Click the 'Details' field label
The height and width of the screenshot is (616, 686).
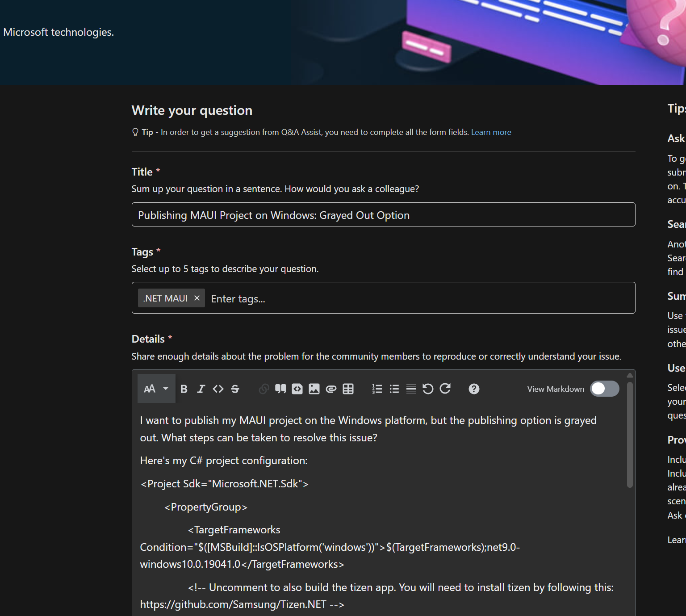[148, 339]
